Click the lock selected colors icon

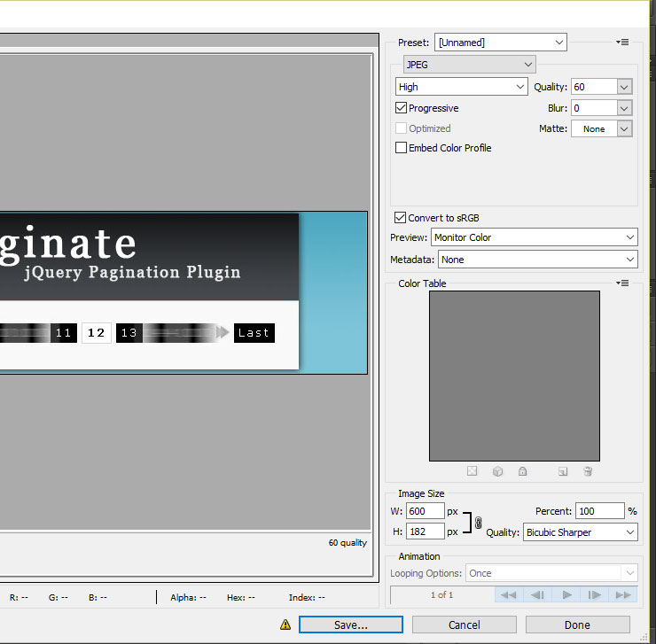click(x=522, y=471)
